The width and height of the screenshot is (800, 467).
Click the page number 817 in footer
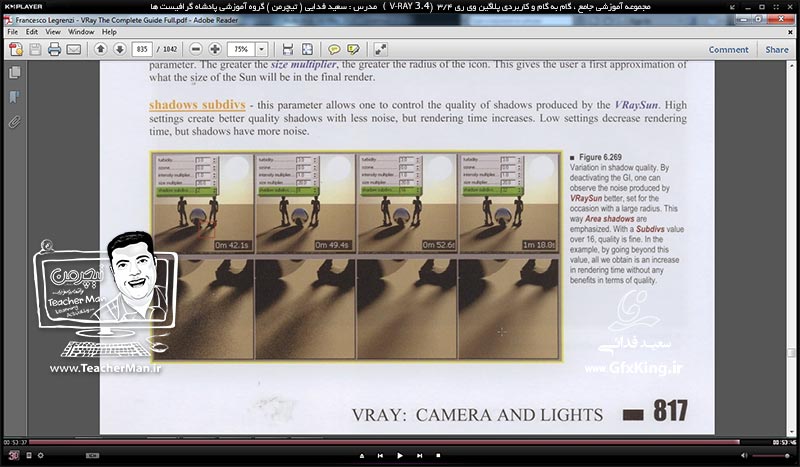click(x=670, y=410)
